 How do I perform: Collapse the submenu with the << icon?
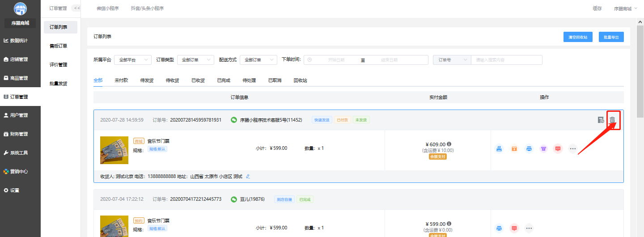click(76, 8)
